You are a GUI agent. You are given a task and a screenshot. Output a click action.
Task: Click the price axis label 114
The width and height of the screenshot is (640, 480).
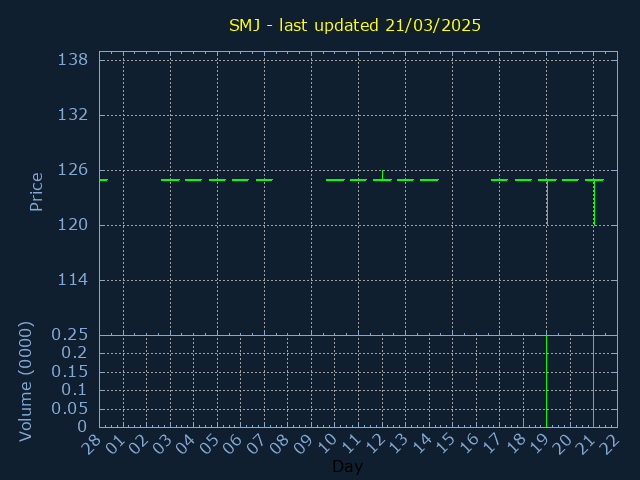[73, 280]
